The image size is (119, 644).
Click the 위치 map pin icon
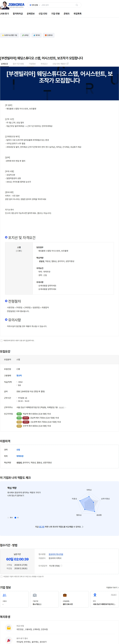point(95,595)
